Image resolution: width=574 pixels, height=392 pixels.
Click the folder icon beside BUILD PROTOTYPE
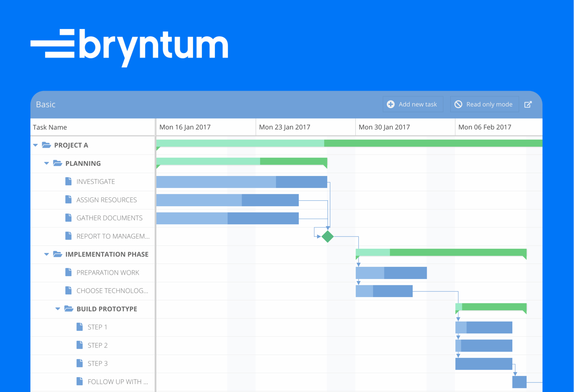coord(69,309)
